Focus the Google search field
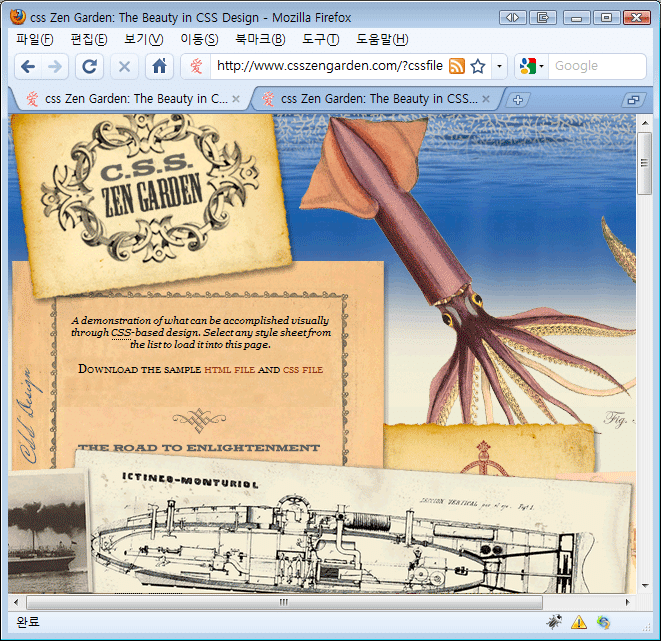661x641 pixels. point(597,66)
